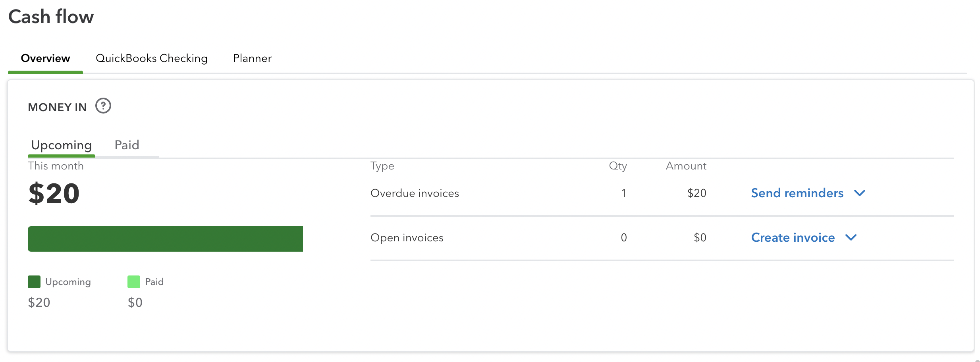
Task: Click the Send reminders link
Action: [797, 193]
